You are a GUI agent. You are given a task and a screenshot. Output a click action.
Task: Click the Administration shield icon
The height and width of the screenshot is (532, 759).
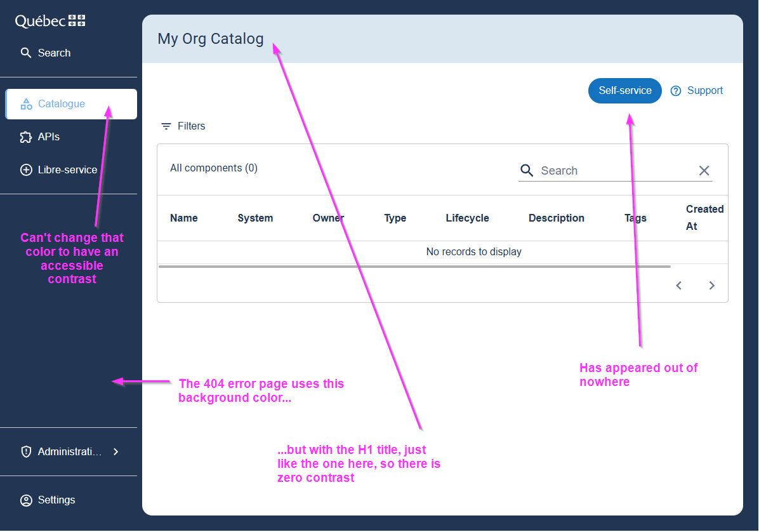point(26,452)
